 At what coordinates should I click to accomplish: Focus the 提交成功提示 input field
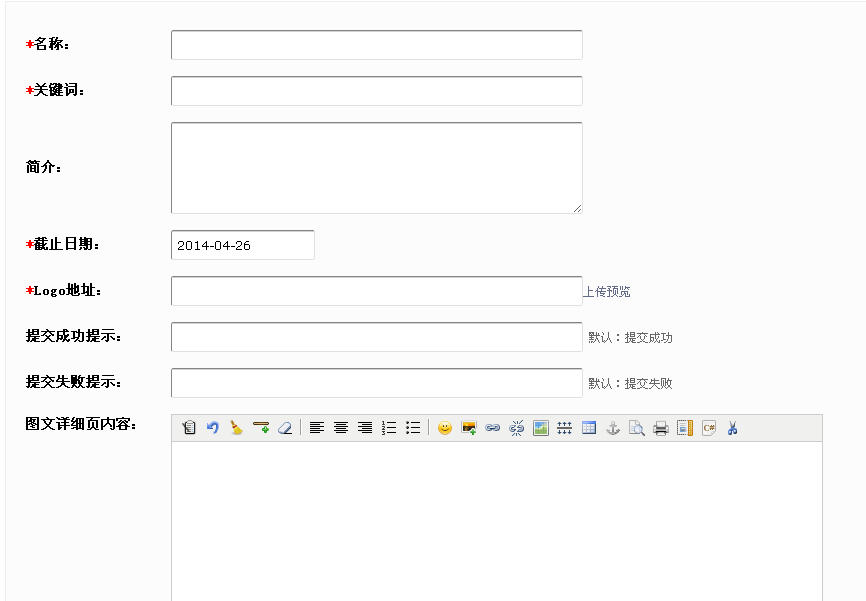377,336
